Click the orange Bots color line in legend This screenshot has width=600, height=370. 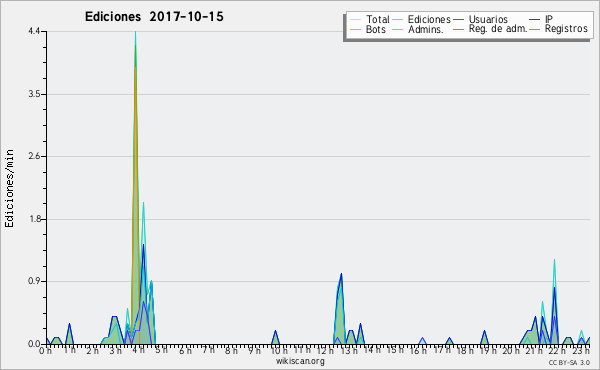tap(355, 29)
